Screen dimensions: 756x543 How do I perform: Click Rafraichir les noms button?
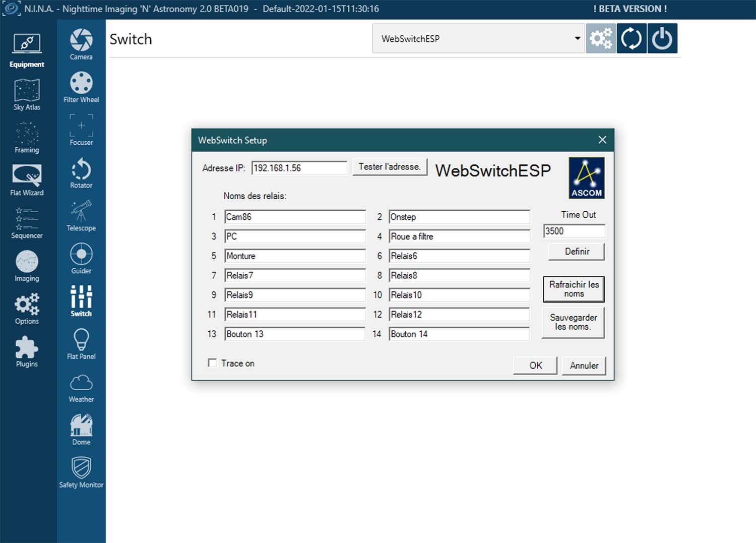click(x=574, y=289)
